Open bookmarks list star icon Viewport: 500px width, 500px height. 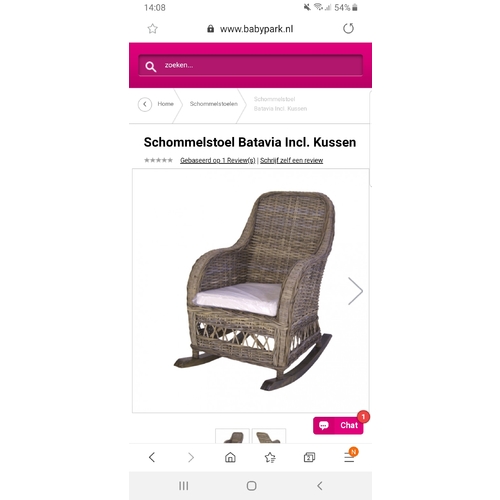[x=270, y=457]
